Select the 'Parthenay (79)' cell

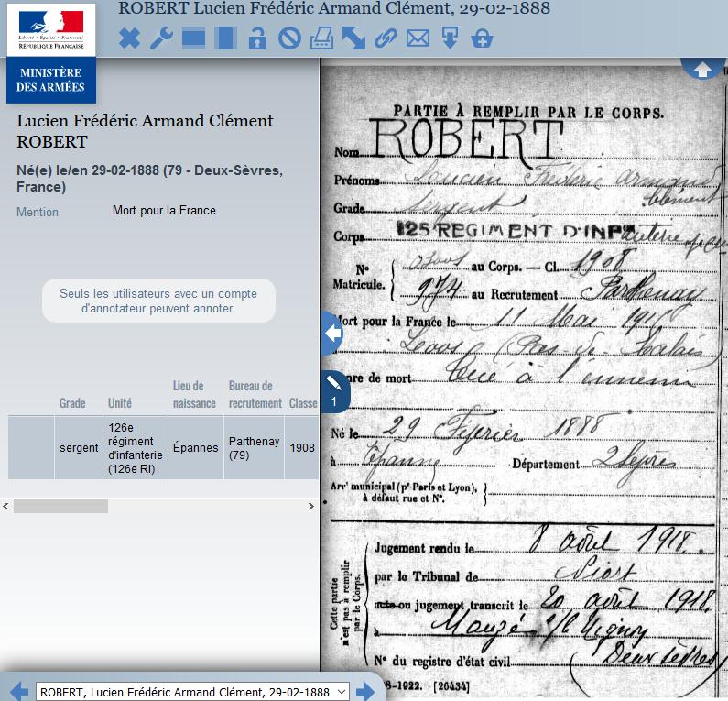coord(254,447)
